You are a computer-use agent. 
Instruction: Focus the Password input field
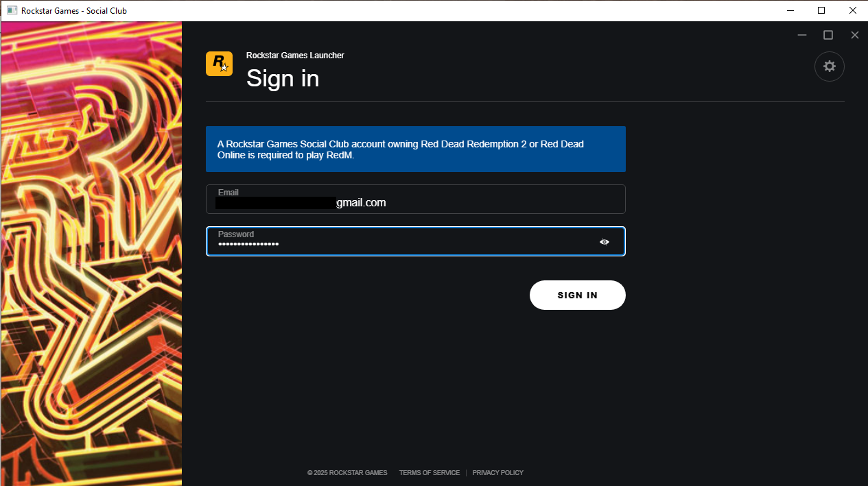[x=415, y=241]
